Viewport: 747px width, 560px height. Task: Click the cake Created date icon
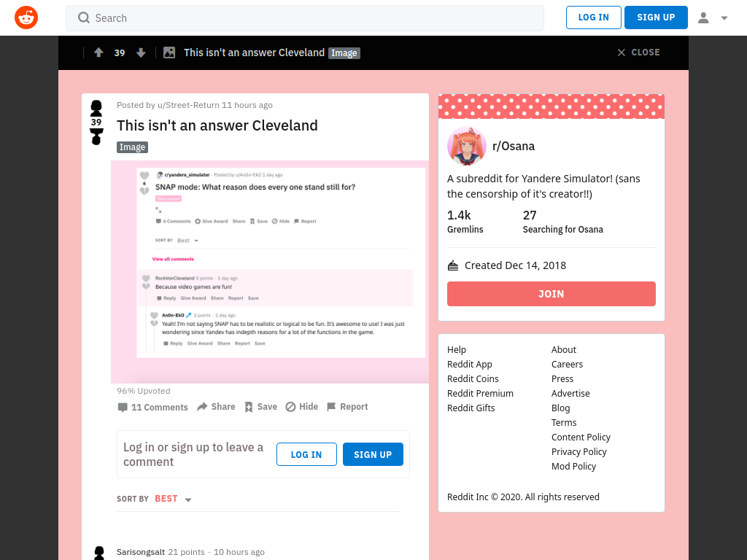(453, 265)
